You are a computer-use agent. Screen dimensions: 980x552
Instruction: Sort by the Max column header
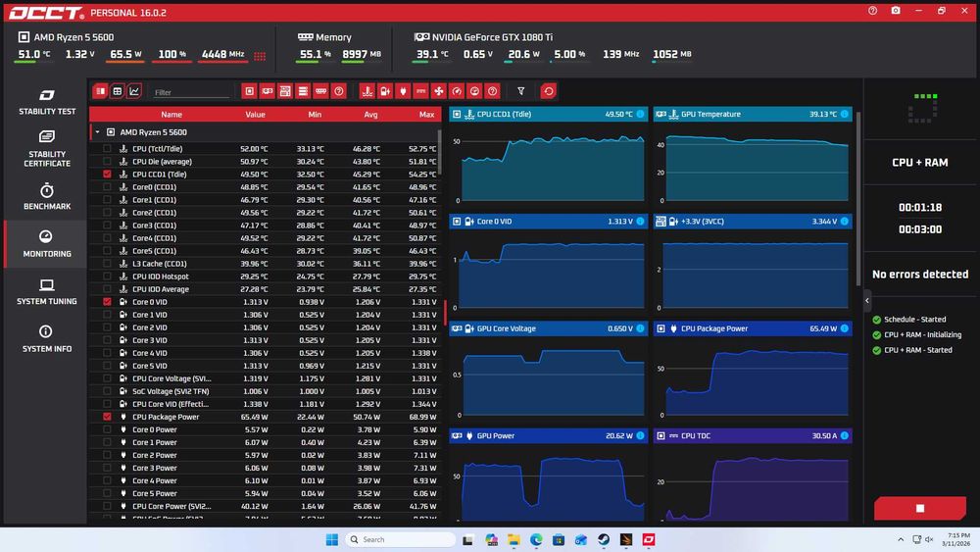pos(427,115)
